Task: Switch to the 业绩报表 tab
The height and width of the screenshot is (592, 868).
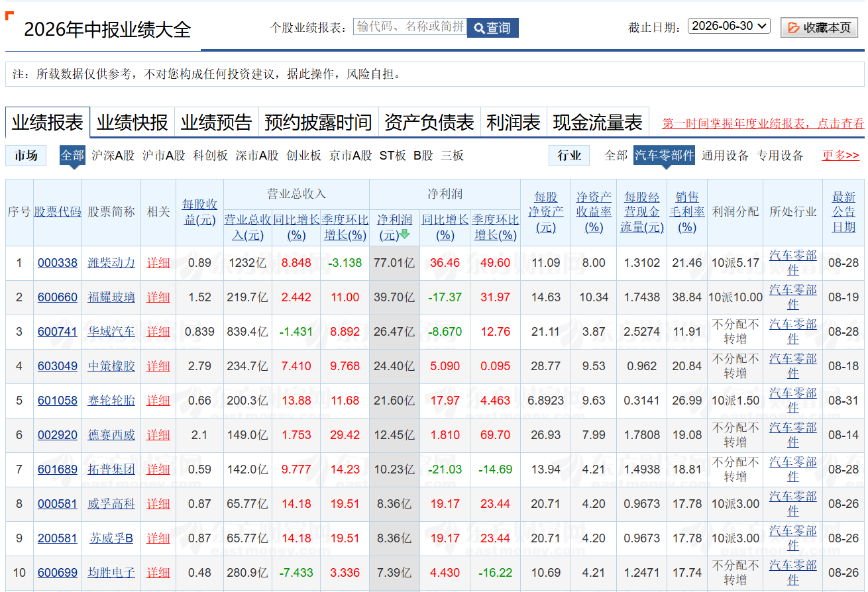Action: point(48,123)
